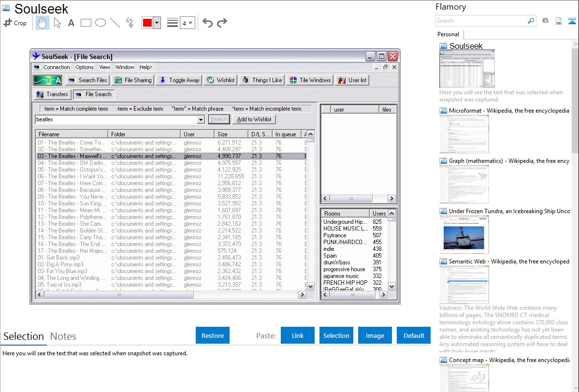The height and width of the screenshot is (392, 579).
Task: Click the Rooms list scroll-up arrow
Action: pos(392,214)
